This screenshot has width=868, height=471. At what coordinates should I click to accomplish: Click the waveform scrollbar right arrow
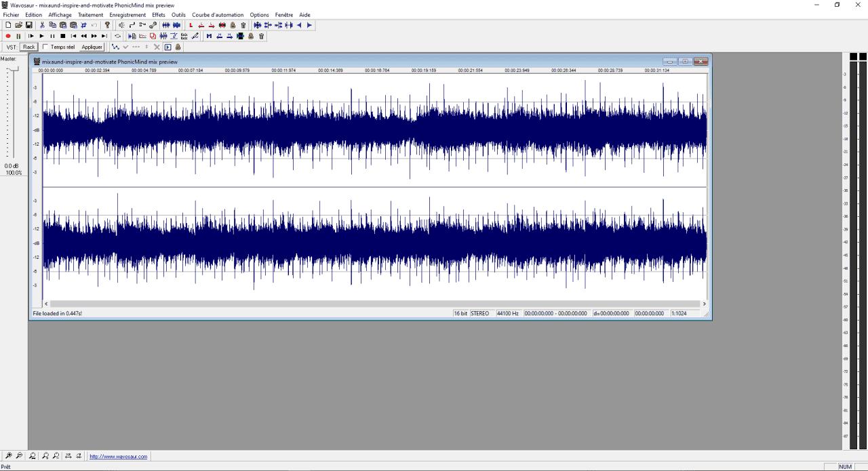tap(704, 304)
